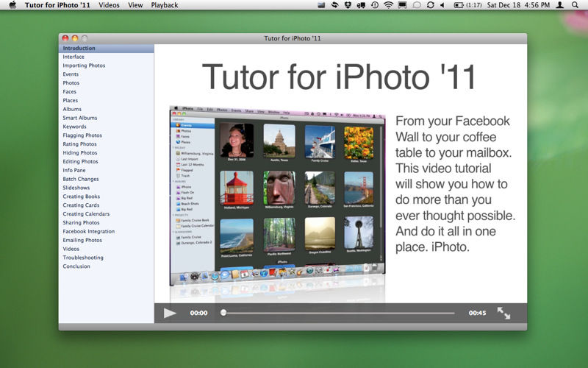This screenshot has height=368, width=588.
Task: Open the Flagging Photos lesson
Action: tap(106, 135)
